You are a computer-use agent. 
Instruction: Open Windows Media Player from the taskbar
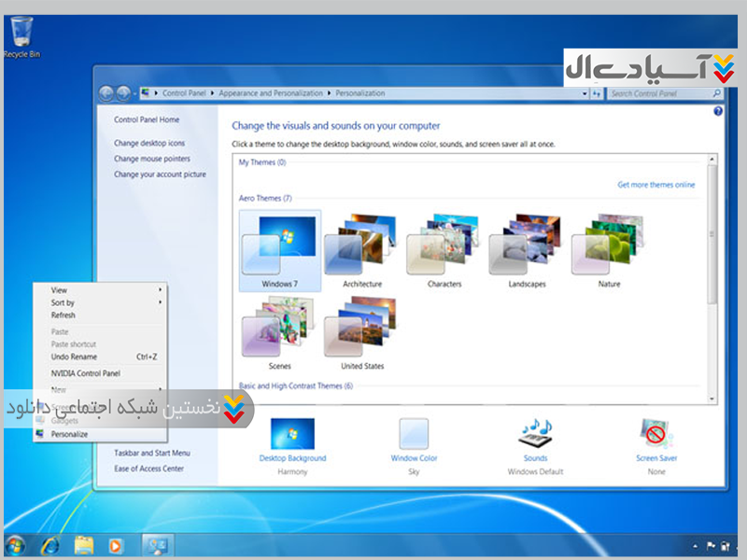coord(117,544)
